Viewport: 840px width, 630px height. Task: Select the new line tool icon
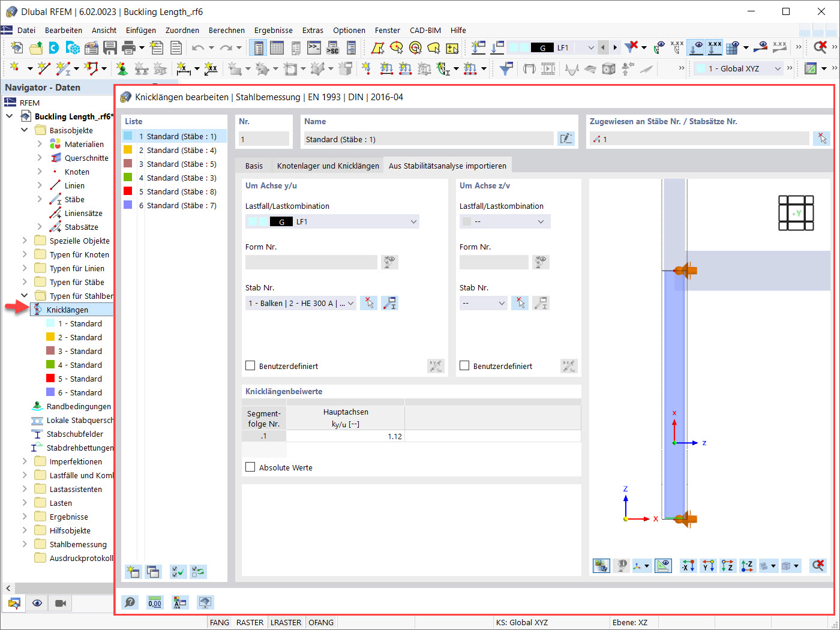[44, 68]
